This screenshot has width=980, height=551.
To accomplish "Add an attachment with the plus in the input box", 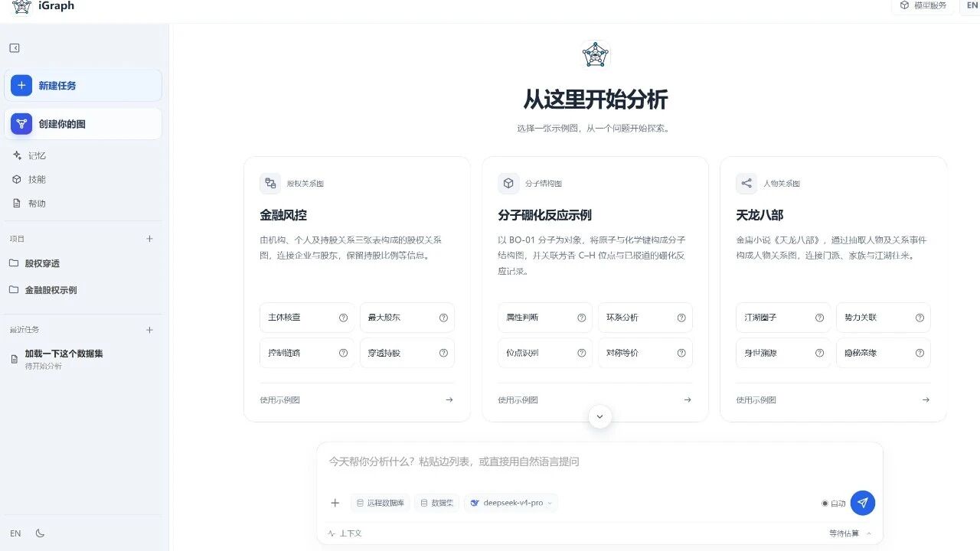I will tap(335, 503).
